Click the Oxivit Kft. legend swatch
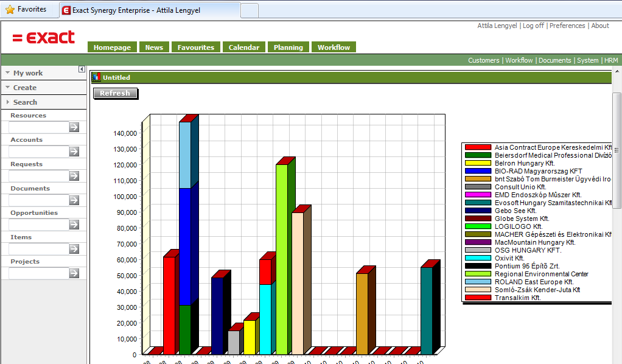 pyautogui.click(x=478, y=258)
